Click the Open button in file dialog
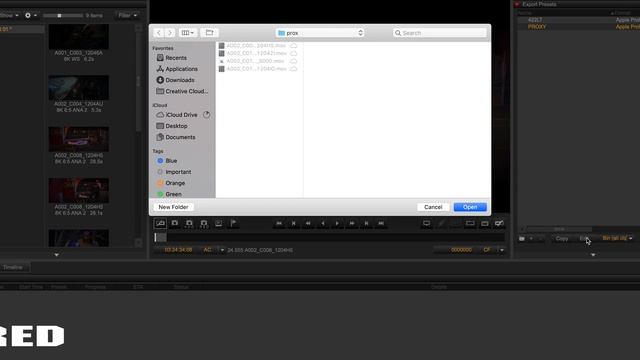Screen dimensions: 640x360 click(470, 207)
